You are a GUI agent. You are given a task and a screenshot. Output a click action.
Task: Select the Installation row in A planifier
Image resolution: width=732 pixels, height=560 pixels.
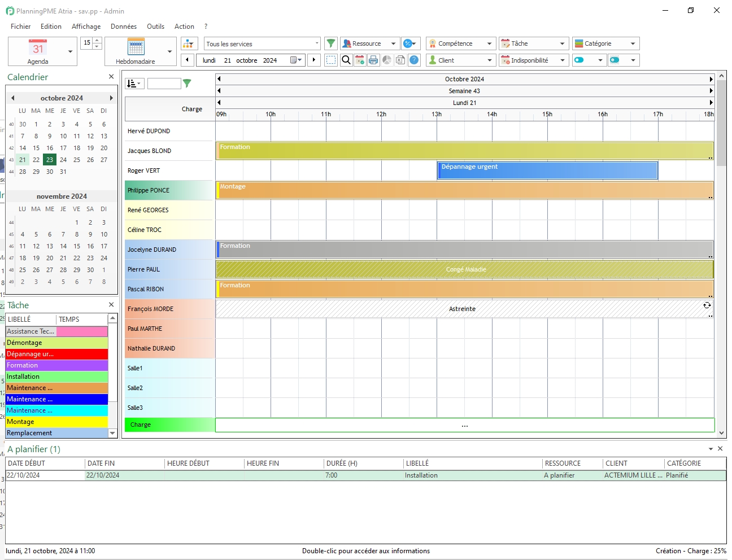(x=365, y=475)
